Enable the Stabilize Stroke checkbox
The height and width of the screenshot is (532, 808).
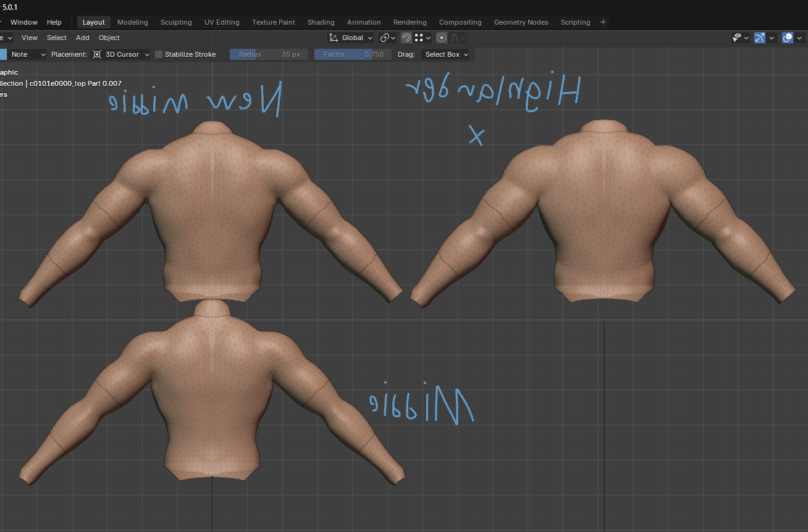click(159, 54)
